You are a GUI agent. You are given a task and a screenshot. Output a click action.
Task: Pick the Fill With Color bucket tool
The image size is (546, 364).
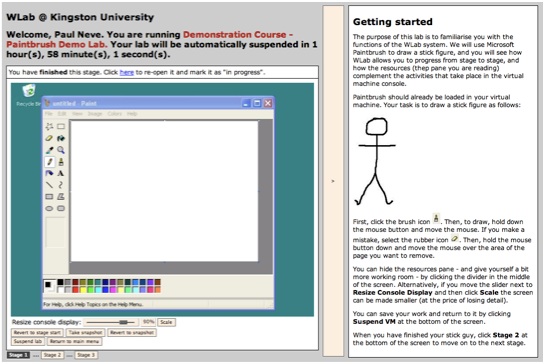click(x=61, y=138)
